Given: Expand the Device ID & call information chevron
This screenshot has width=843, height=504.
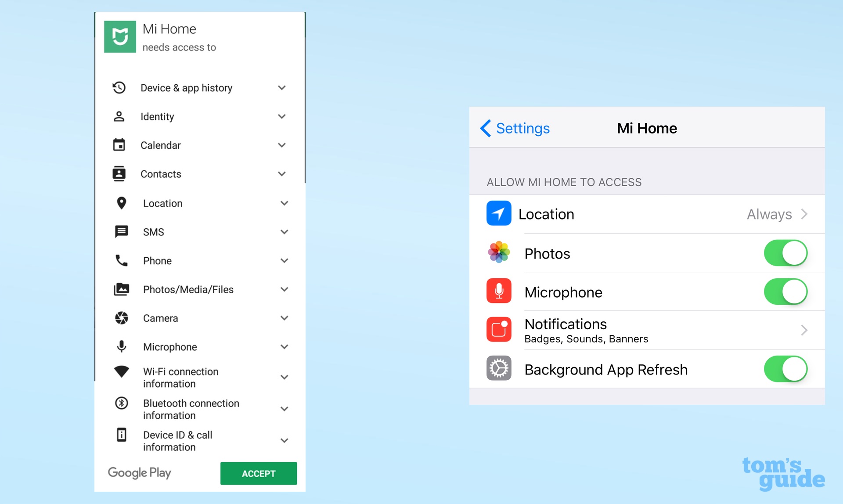Looking at the screenshot, I should click(x=285, y=440).
